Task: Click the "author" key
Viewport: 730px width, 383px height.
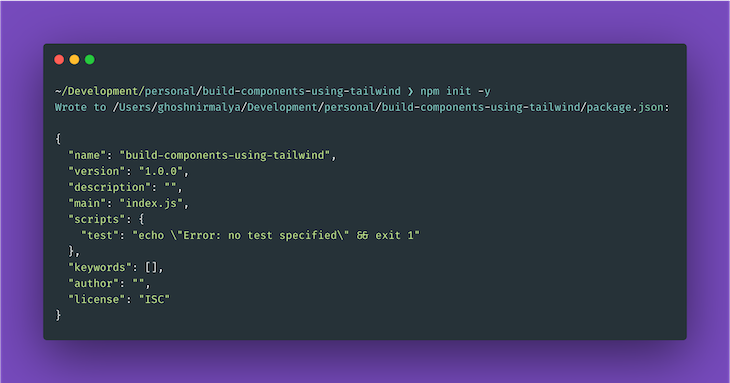Action: click(94, 283)
